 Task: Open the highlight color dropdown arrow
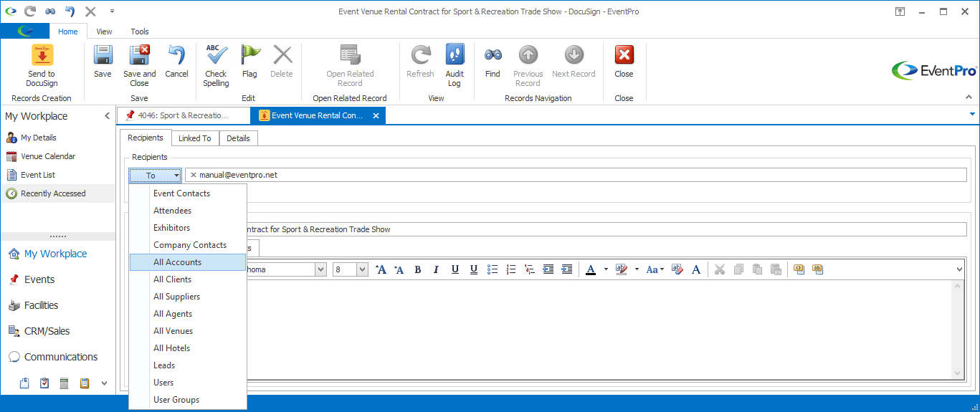coord(636,269)
